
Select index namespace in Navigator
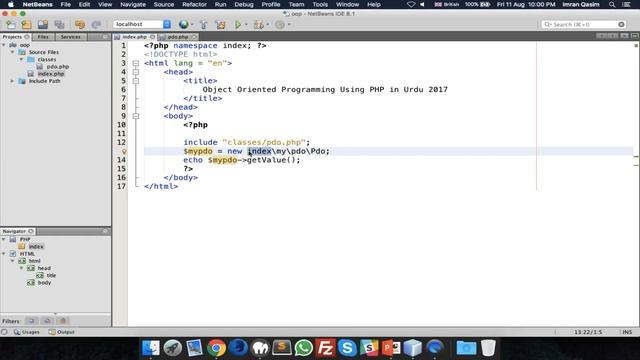[x=36, y=247]
